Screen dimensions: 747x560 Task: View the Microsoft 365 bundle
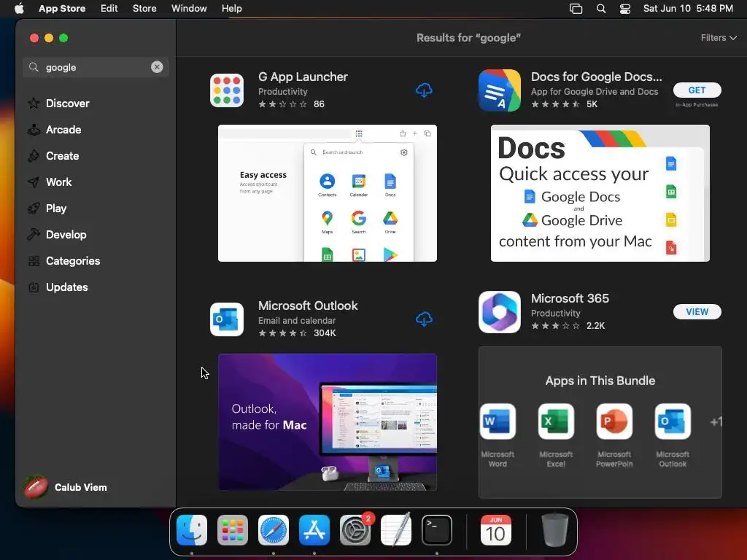(697, 312)
